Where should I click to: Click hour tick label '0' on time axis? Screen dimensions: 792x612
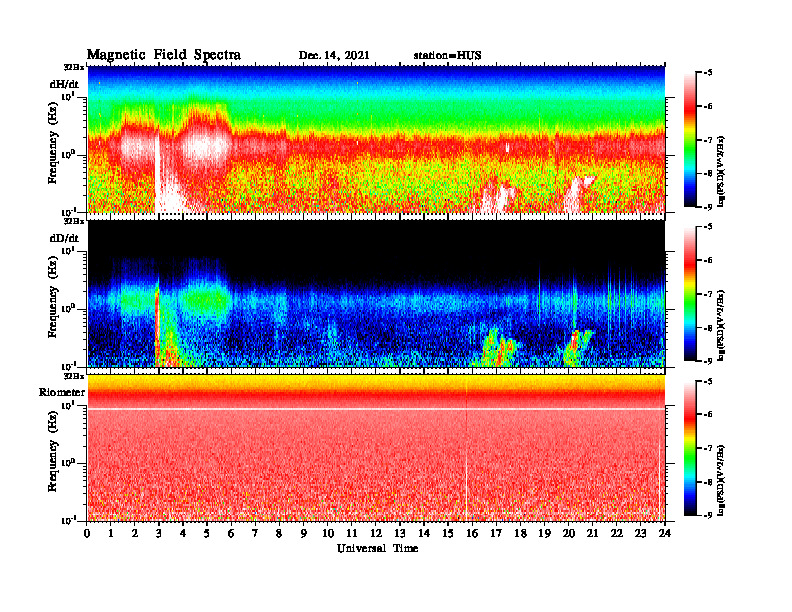click(87, 534)
